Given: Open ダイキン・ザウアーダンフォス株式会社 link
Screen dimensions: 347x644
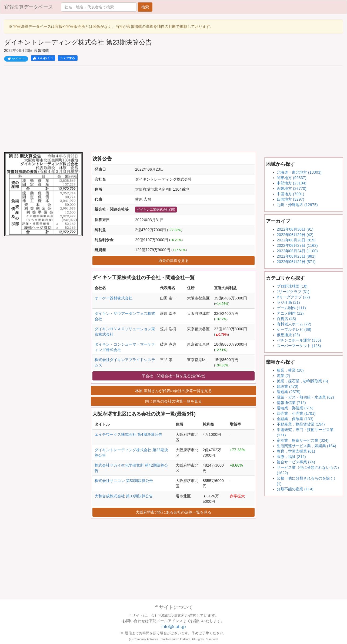Looking at the screenshot, I should coord(125,316).
